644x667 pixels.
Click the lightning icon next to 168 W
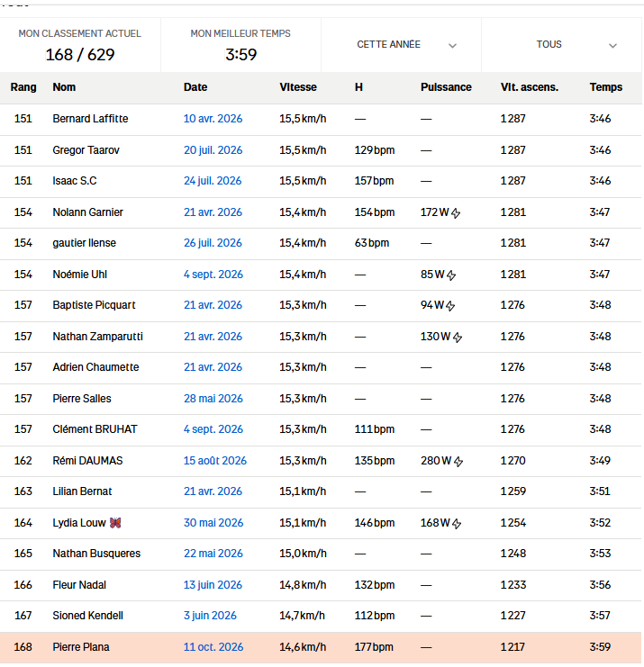[457, 524]
